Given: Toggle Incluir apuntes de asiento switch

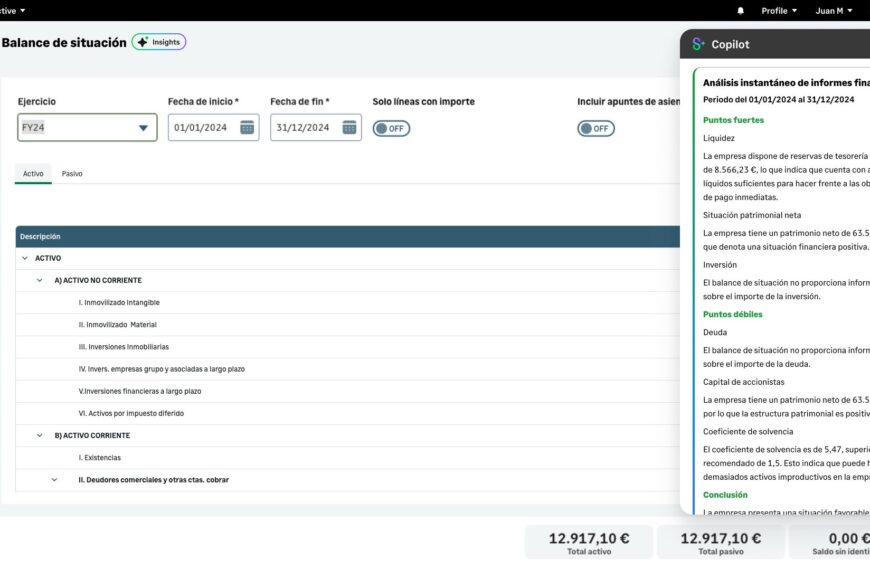Looking at the screenshot, I should (595, 128).
